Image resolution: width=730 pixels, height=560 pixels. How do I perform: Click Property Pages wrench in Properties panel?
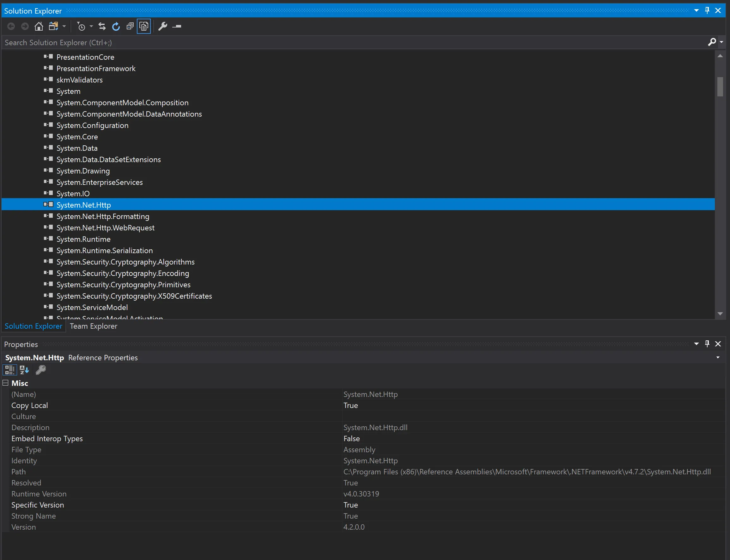[x=41, y=370]
